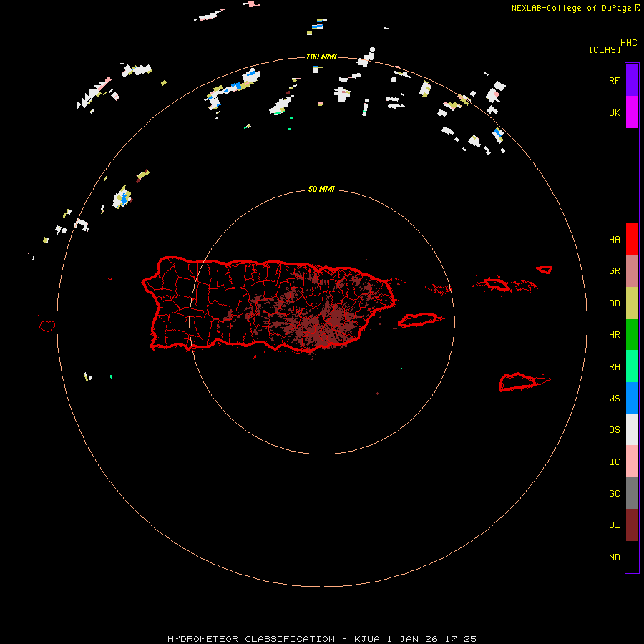
Task: Click the St. Croix island outline
Action: 518,382
